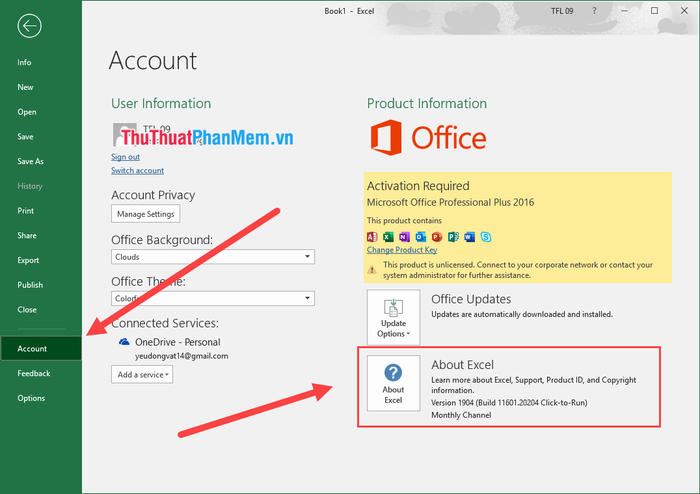Click the Office logo
Screen dimensions: 700x494
428,137
